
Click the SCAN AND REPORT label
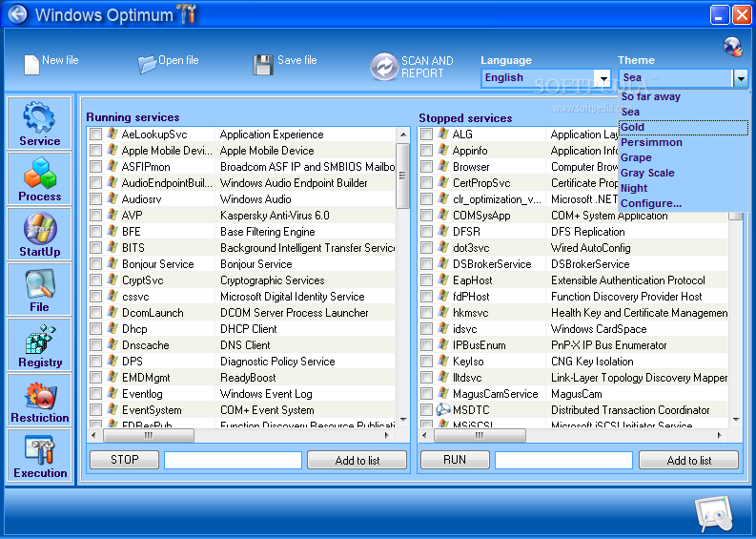427,67
